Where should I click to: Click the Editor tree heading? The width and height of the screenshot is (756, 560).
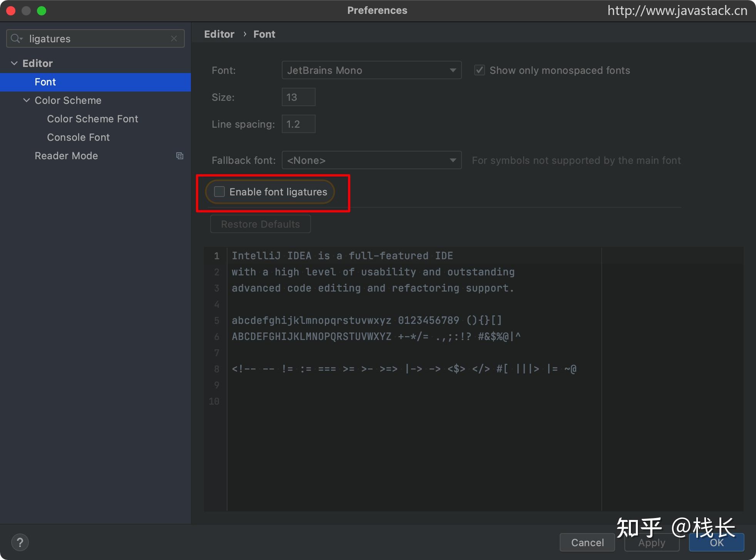point(37,63)
